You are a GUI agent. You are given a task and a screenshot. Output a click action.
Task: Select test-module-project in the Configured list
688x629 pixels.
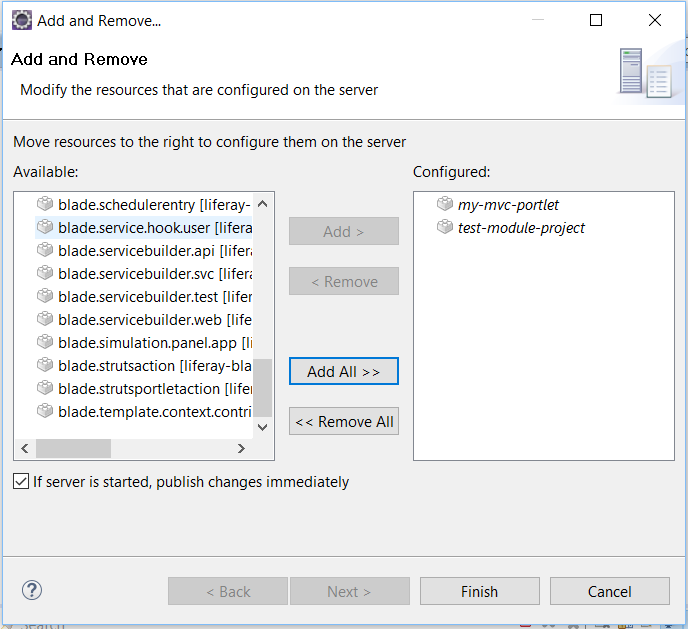(x=521, y=228)
